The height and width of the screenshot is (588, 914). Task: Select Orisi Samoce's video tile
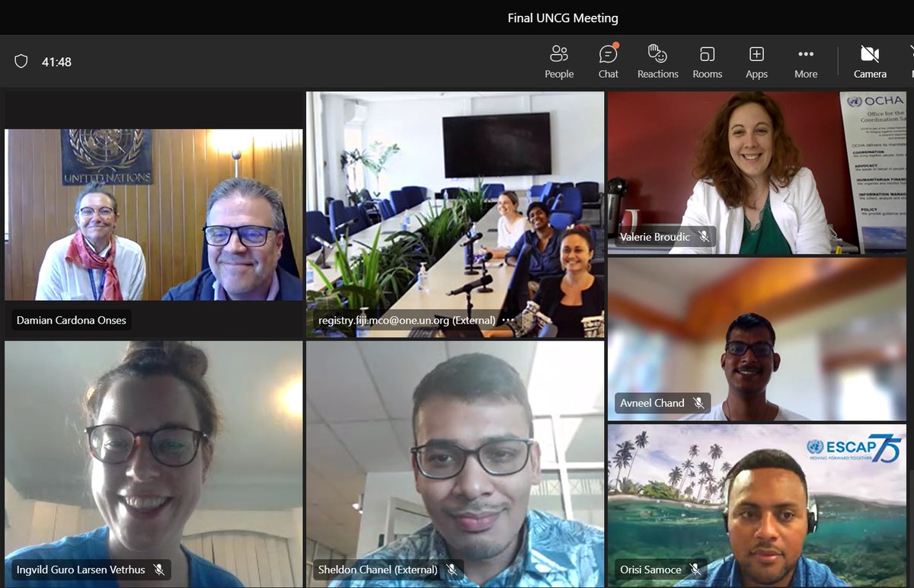[x=757, y=506]
